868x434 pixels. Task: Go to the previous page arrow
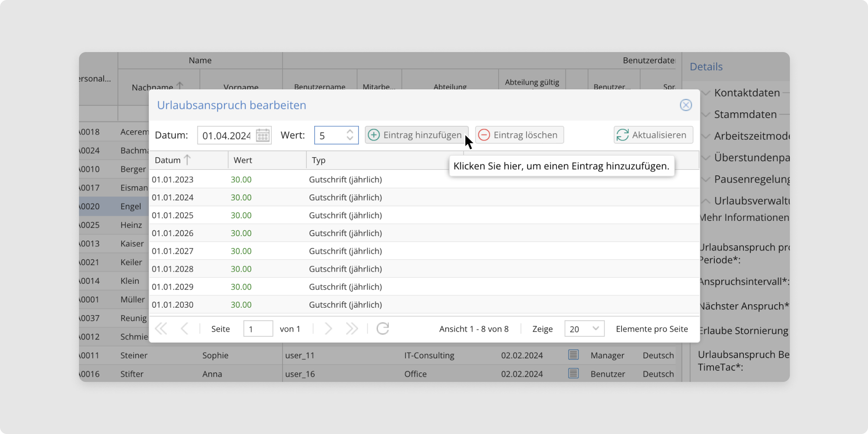[184, 329]
